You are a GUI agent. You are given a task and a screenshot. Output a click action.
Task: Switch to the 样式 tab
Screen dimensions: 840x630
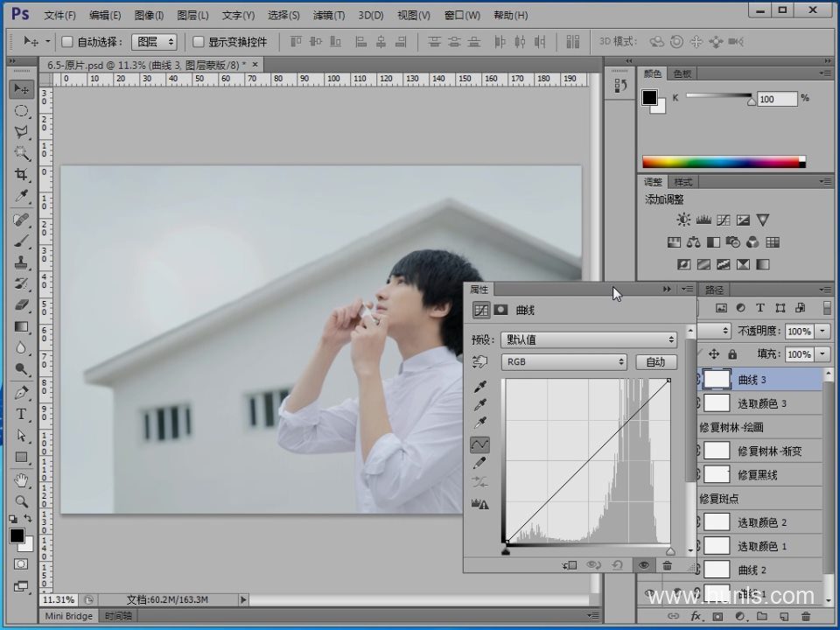tap(683, 182)
